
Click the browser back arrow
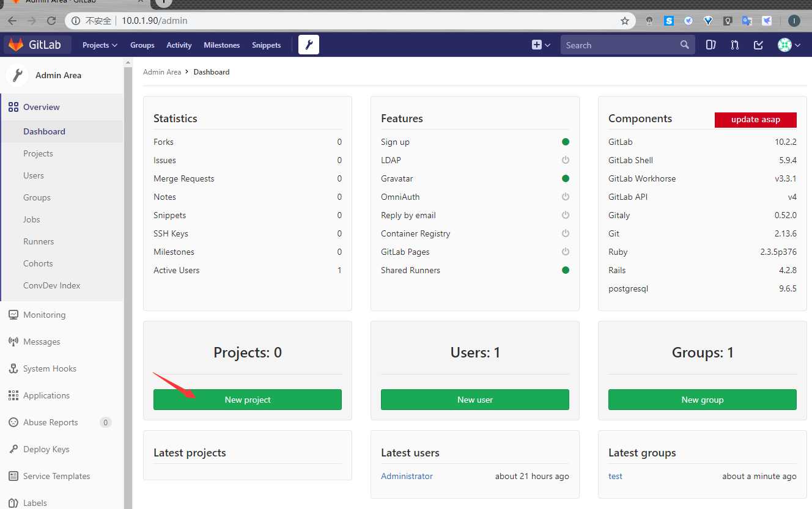[x=12, y=20]
